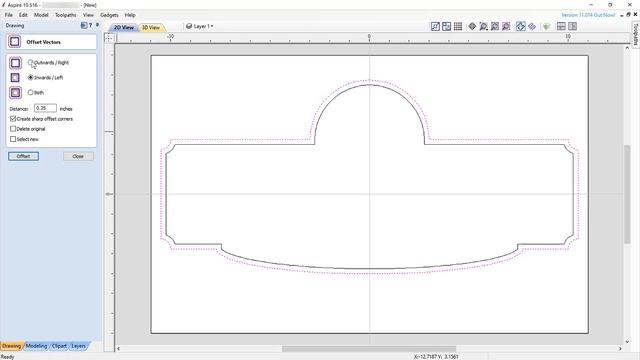Click the Drawing panel auto-hide arrow icon
640x360 pixels.
coord(84,25)
